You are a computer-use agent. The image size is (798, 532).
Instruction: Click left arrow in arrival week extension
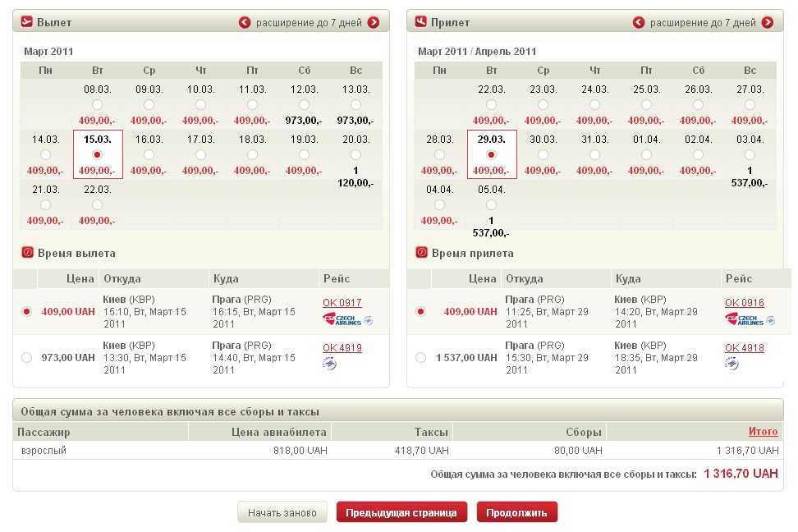[x=639, y=23]
